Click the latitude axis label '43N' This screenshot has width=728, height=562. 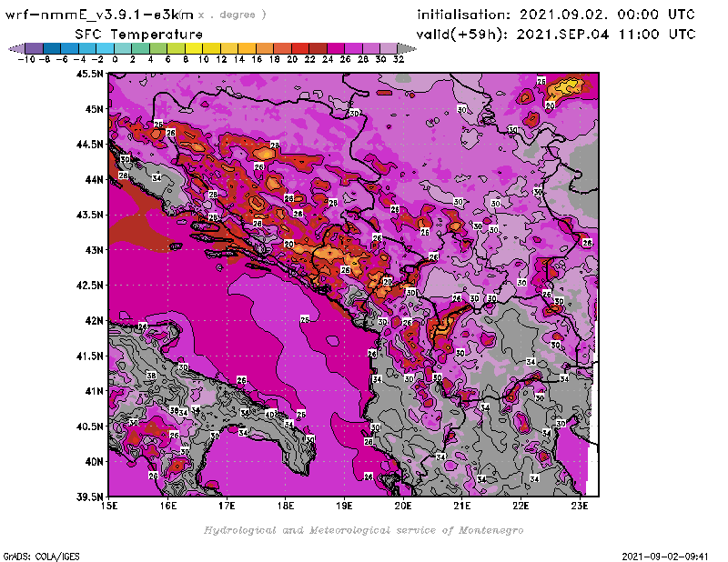[x=94, y=250]
